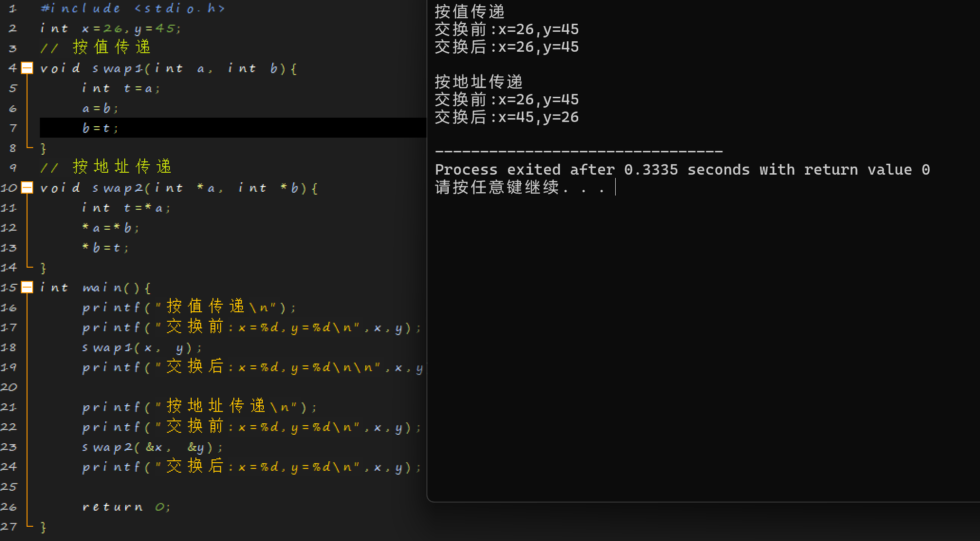
Task: Collapse the swap1 function fold marker
Action: [28, 68]
